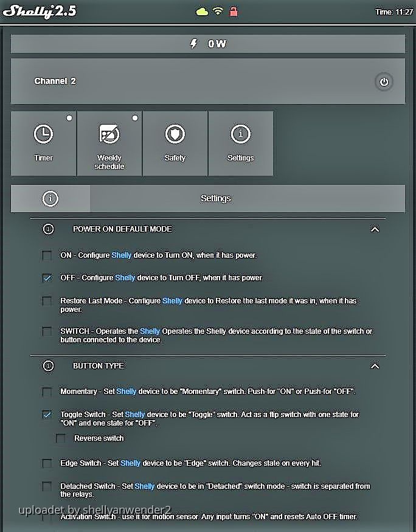This screenshot has height=532, width=416.
Task: Select the Momentary button type checkbox
Action: coord(47,392)
